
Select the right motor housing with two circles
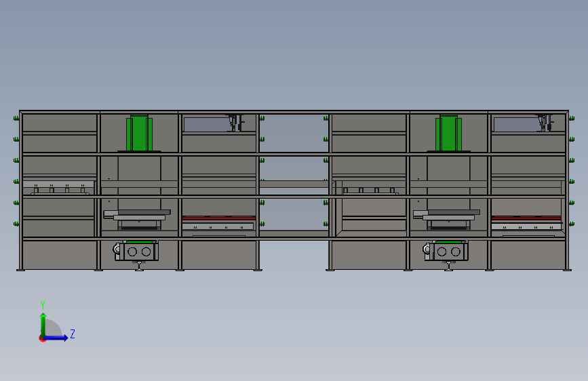pos(448,252)
